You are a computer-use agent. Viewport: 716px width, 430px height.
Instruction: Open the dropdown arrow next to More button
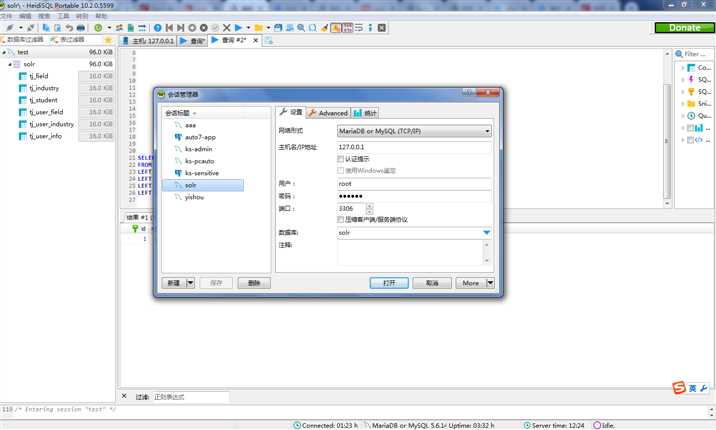click(x=490, y=283)
